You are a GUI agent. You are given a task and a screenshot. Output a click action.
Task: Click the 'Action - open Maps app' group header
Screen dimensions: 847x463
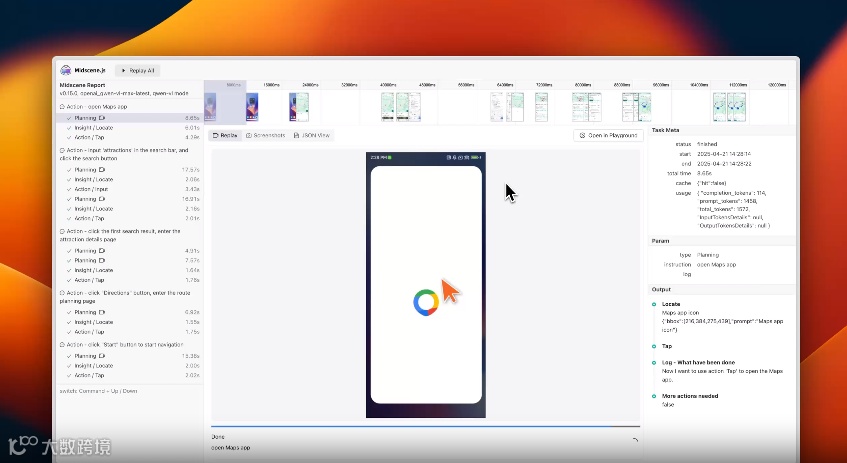click(93, 107)
